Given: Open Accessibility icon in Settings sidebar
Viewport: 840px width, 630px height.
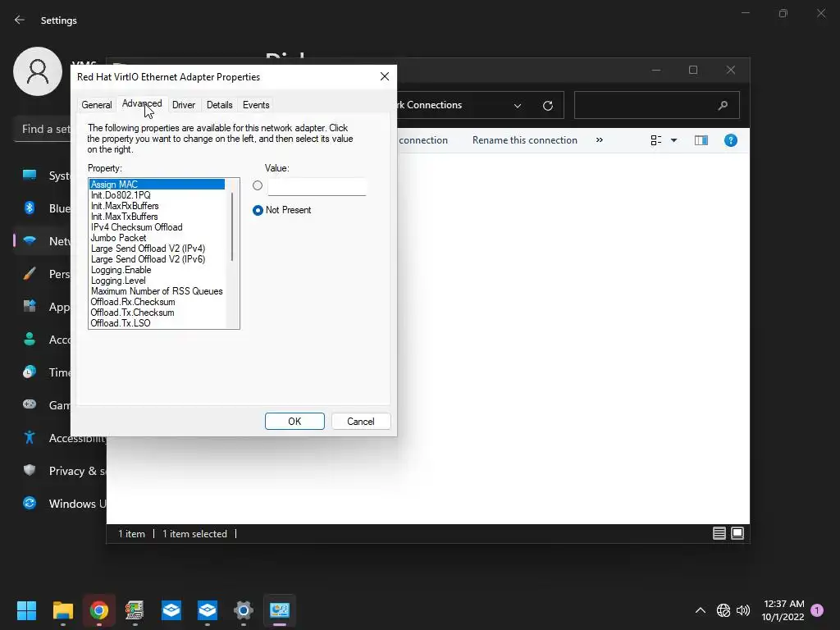Looking at the screenshot, I should click(30, 438).
